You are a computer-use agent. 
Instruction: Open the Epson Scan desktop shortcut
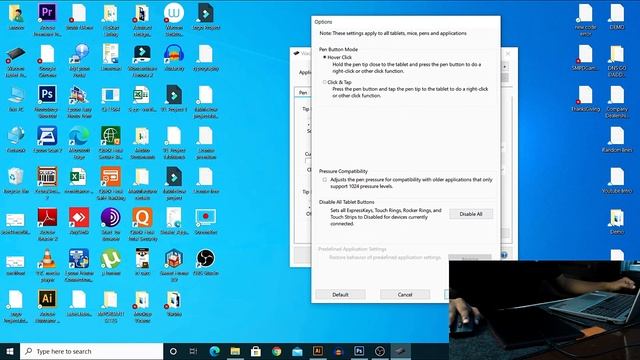pyautogui.click(x=47, y=139)
